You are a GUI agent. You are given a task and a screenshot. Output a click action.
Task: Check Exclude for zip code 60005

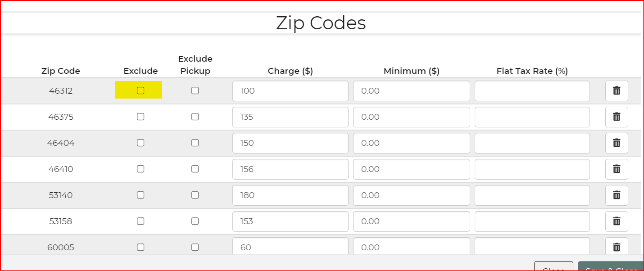tap(141, 247)
